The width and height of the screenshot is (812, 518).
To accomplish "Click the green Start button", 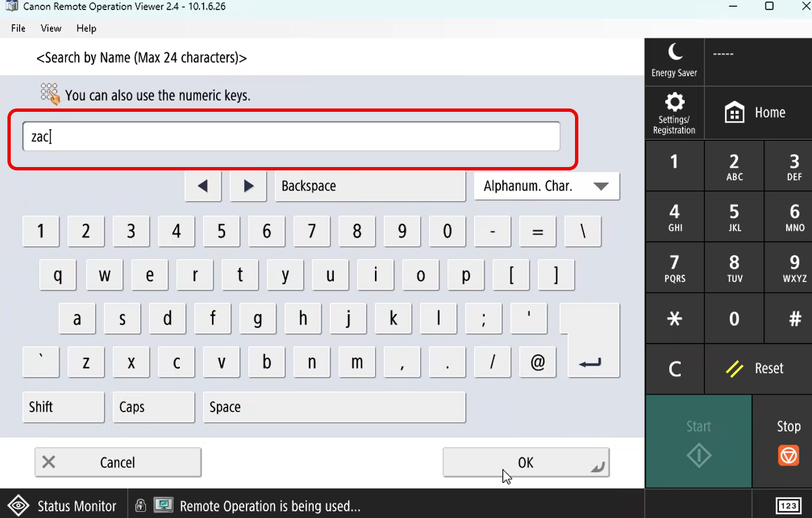I will (698, 441).
